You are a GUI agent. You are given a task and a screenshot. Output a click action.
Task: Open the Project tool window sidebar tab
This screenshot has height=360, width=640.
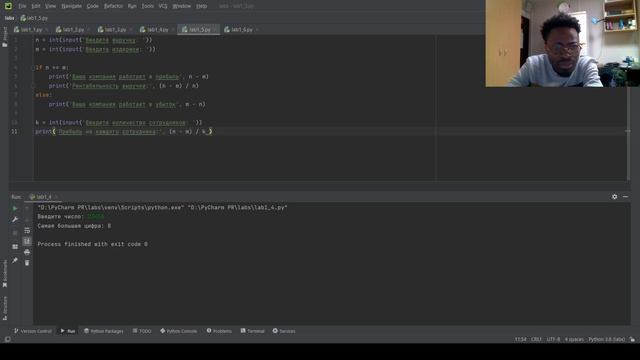5,37
